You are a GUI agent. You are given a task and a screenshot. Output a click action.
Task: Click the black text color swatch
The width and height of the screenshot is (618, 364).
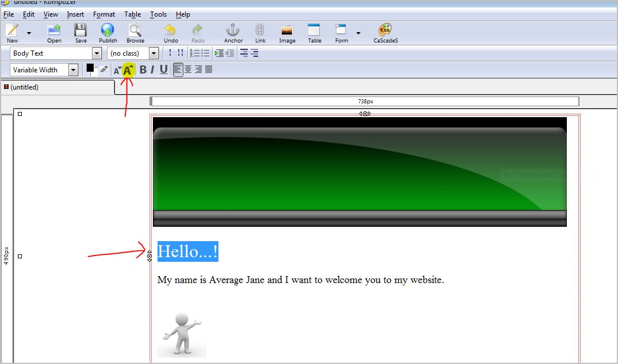pos(90,68)
